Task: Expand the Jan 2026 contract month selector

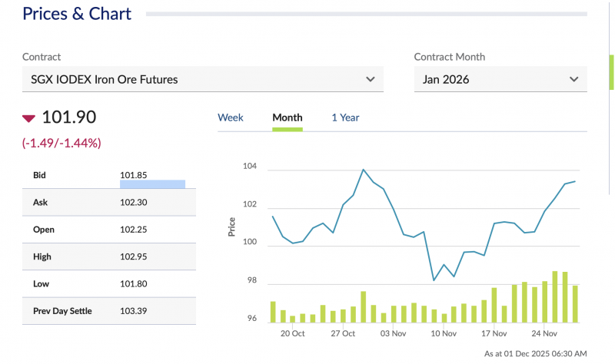Action: click(500, 79)
